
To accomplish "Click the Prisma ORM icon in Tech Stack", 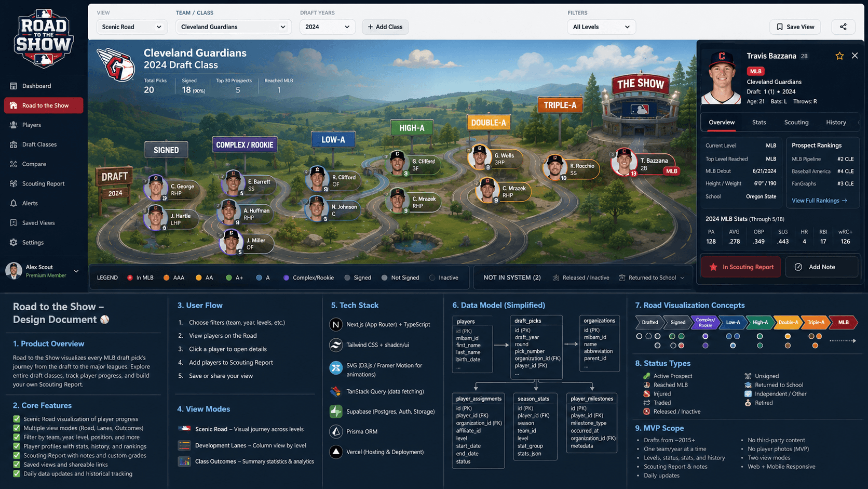I will click(x=336, y=431).
